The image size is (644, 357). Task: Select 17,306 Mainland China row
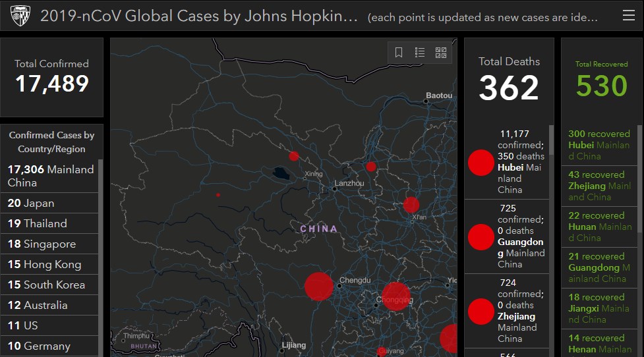49,176
